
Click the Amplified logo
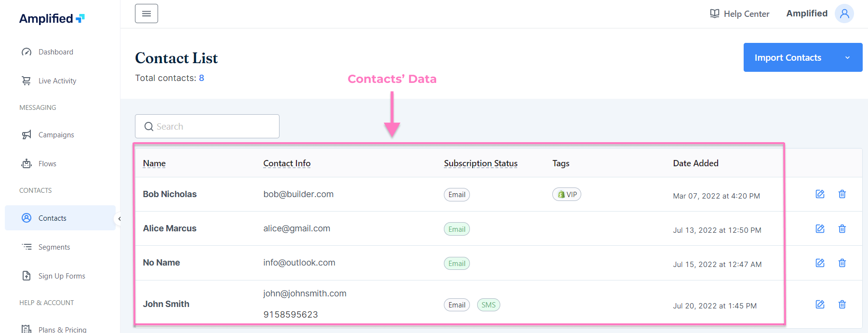[52, 19]
